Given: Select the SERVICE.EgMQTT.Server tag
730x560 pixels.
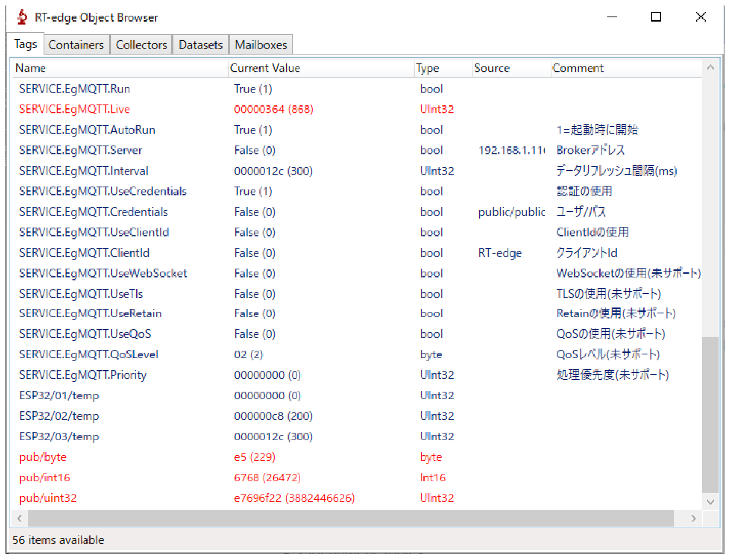Looking at the screenshot, I should click(81, 150).
